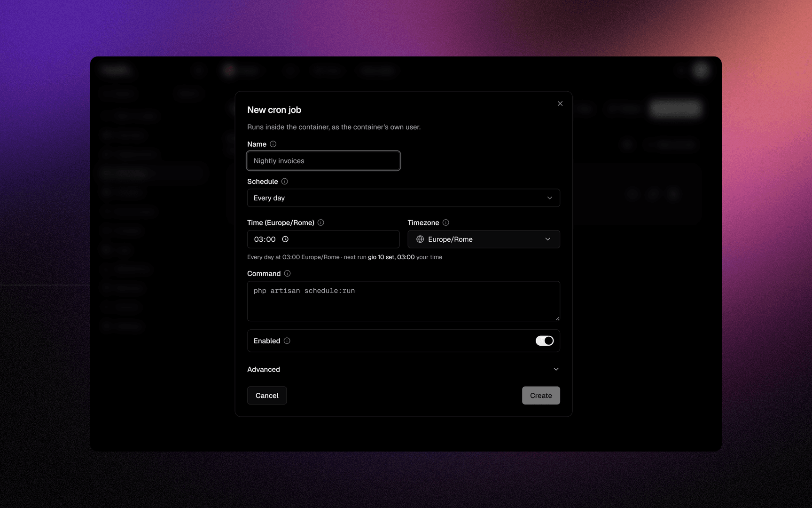Viewport: 812px width, 508px height.
Task: Click the Schedule info icon
Action: 284,182
